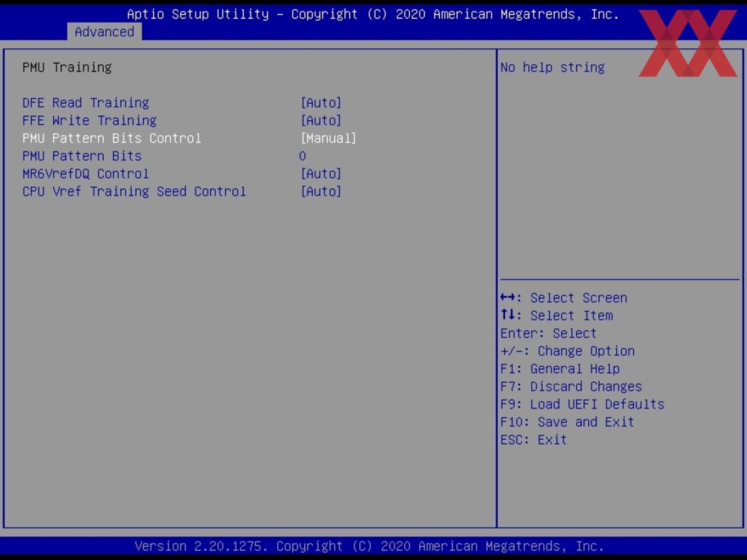Screen dimensions: 747x560
Task: Open the DFE Read Training [Auto] value
Action: (321, 103)
